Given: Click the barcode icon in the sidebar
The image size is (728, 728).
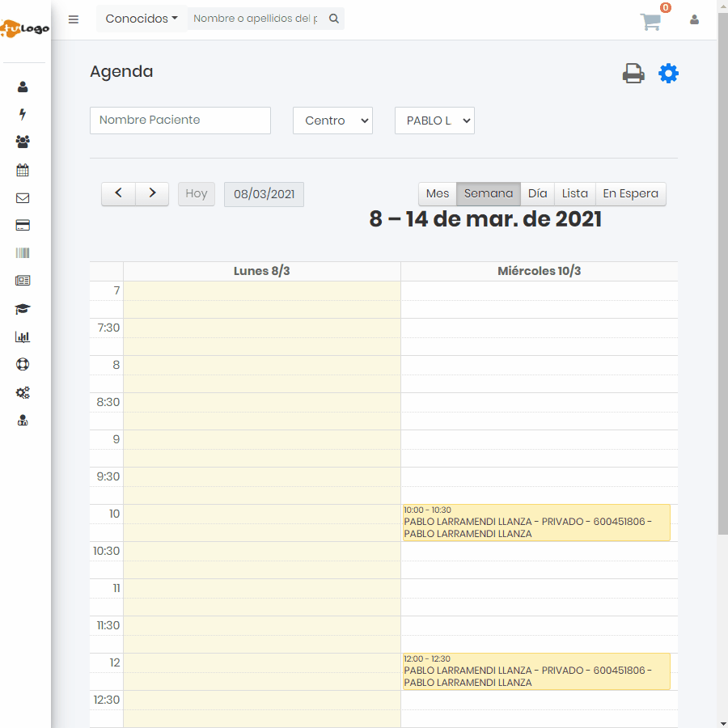Looking at the screenshot, I should [23, 253].
